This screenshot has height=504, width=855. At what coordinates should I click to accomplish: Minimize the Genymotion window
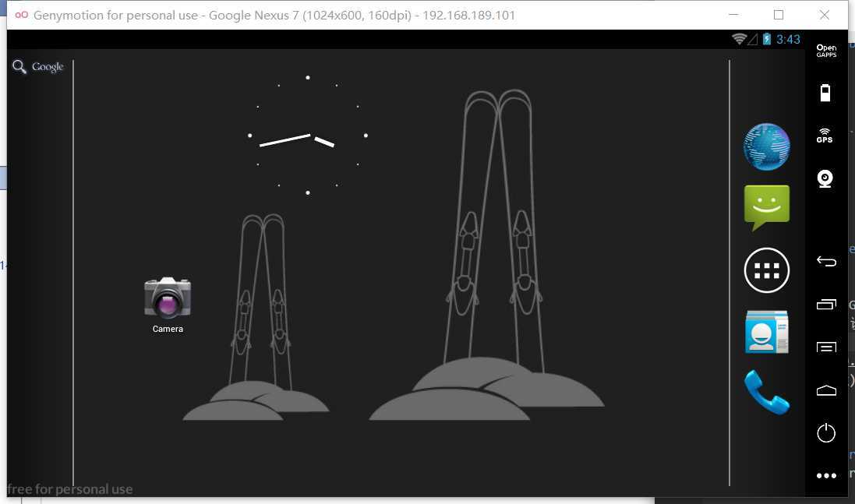tap(733, 15)
